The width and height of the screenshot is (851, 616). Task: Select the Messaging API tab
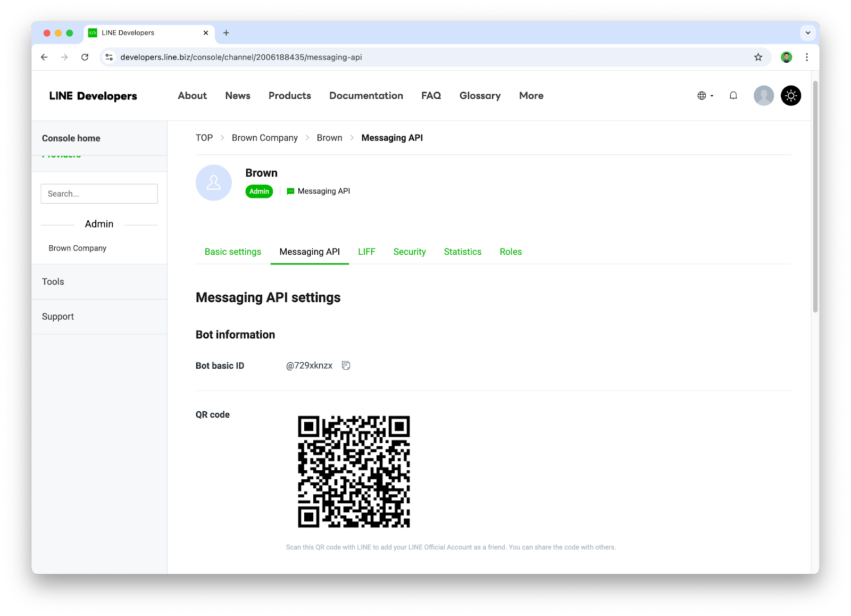tap(310, 252)
